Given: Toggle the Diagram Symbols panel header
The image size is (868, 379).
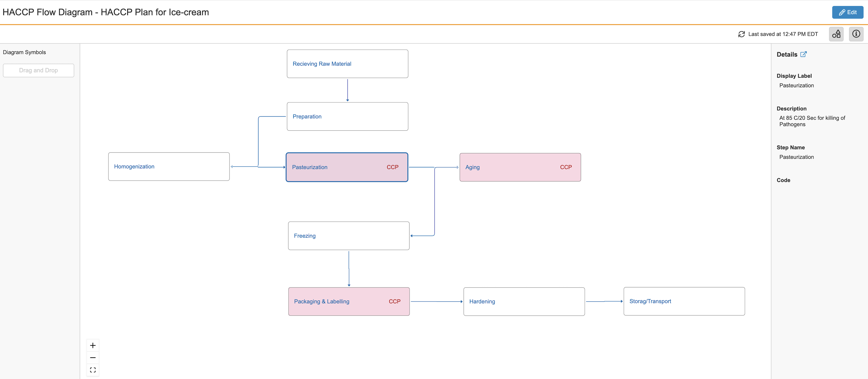Looking at the screenshot, I should point(24,52).
